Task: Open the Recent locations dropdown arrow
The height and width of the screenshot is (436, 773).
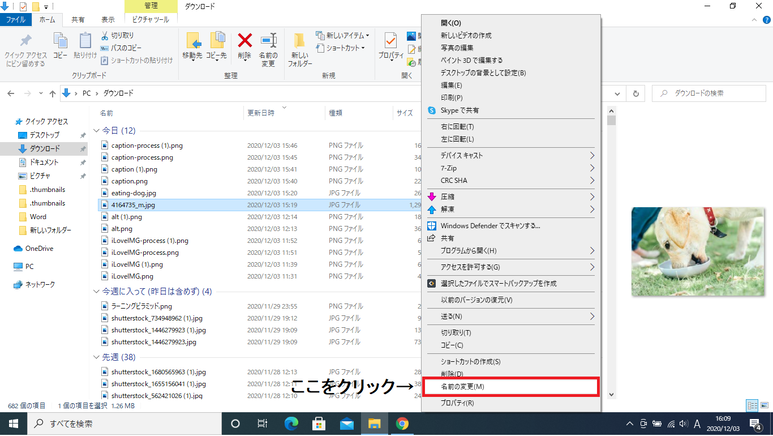Action: tap(40, 93)
